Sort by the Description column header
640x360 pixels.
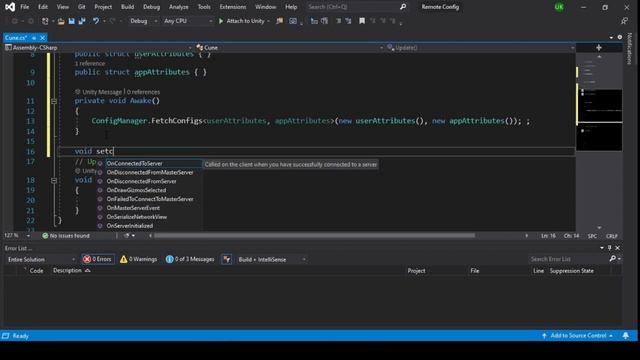click(x=67, y=271)
